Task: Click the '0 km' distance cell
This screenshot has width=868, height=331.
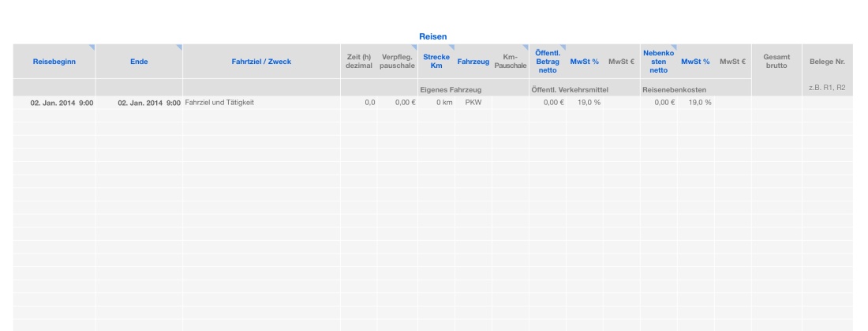Action: point(437,103)
